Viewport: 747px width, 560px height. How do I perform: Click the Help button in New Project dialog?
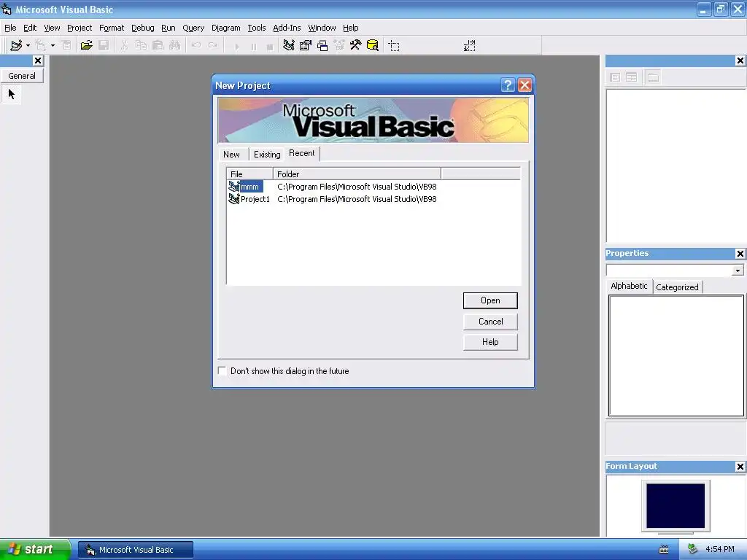click(x=490, y=342)
